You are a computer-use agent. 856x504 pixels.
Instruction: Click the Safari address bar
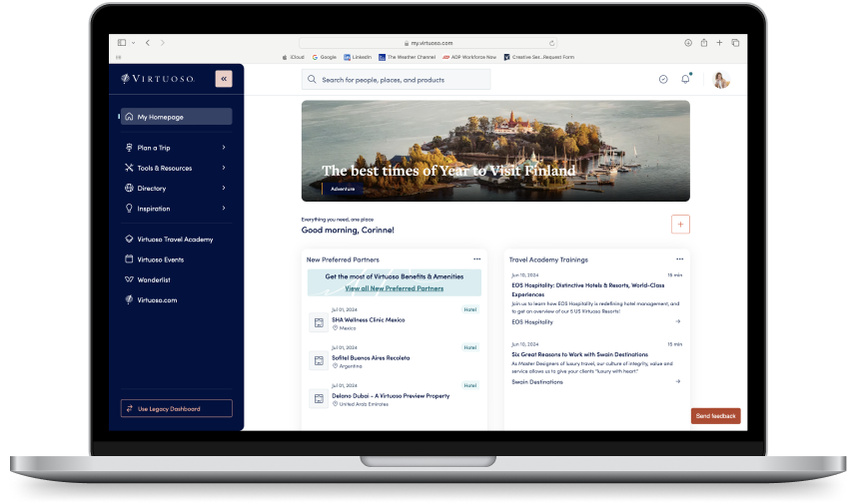point(428,43)
